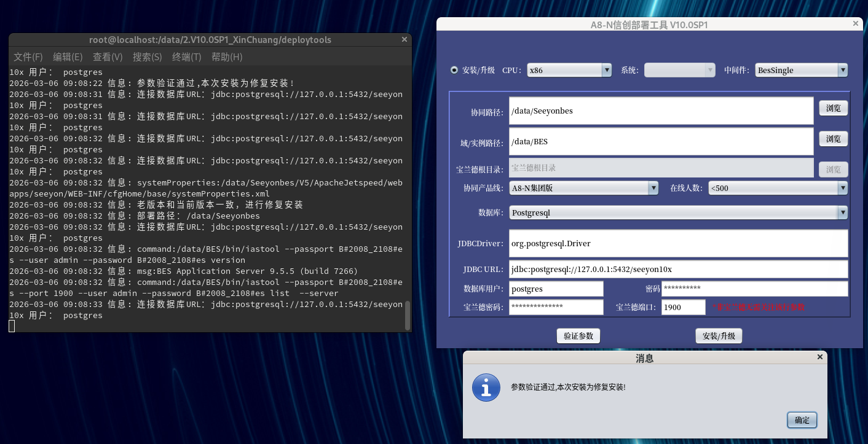Click the blue info icon in message dialog

[x=486, y=388]
